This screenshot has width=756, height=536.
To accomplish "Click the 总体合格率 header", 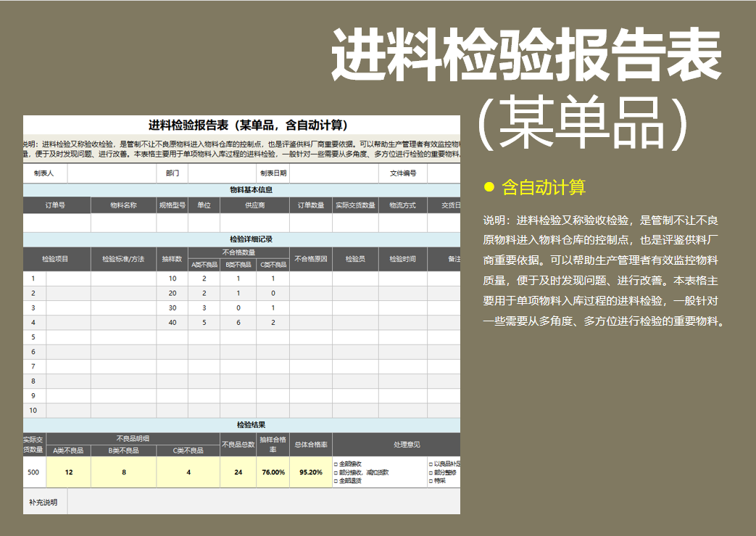I will point(311,445).
